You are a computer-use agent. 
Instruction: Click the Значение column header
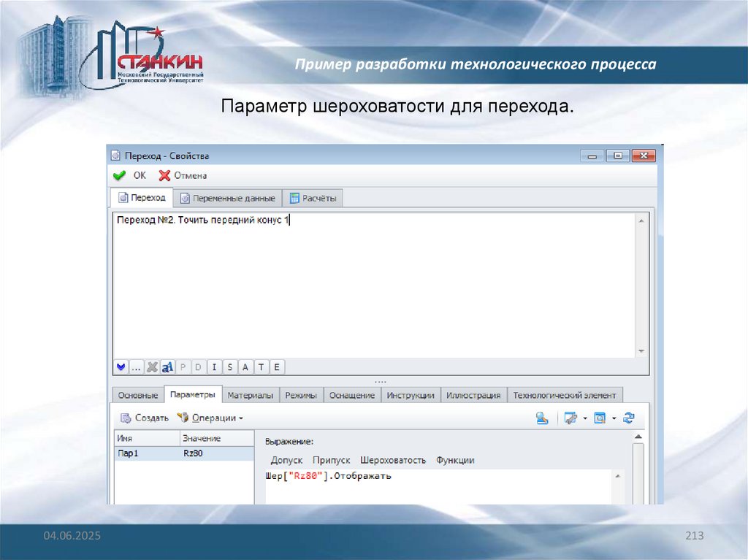pyautogui.click(x=217, y=438)
